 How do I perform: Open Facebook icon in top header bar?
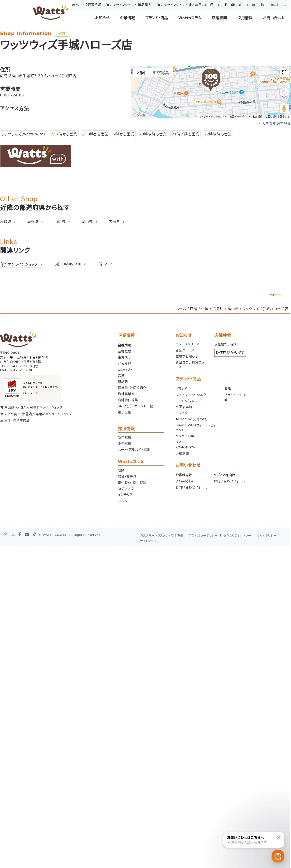coord(226,5)
